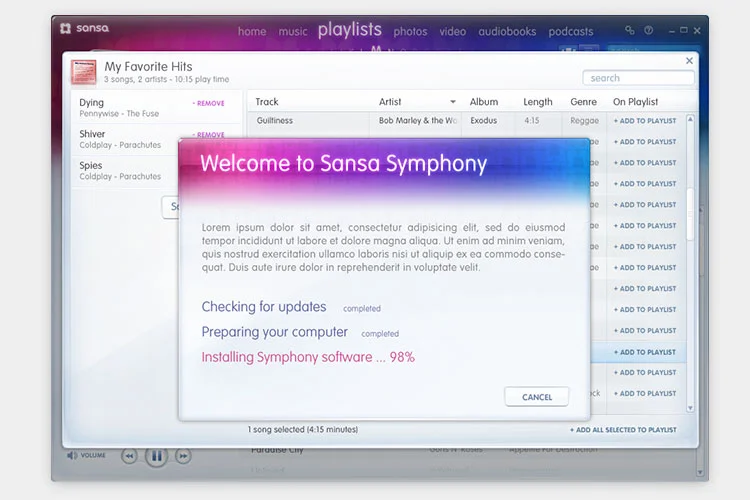Click the On Playlist column header
Screen dimensions: 750x500
tap(635, 102)
